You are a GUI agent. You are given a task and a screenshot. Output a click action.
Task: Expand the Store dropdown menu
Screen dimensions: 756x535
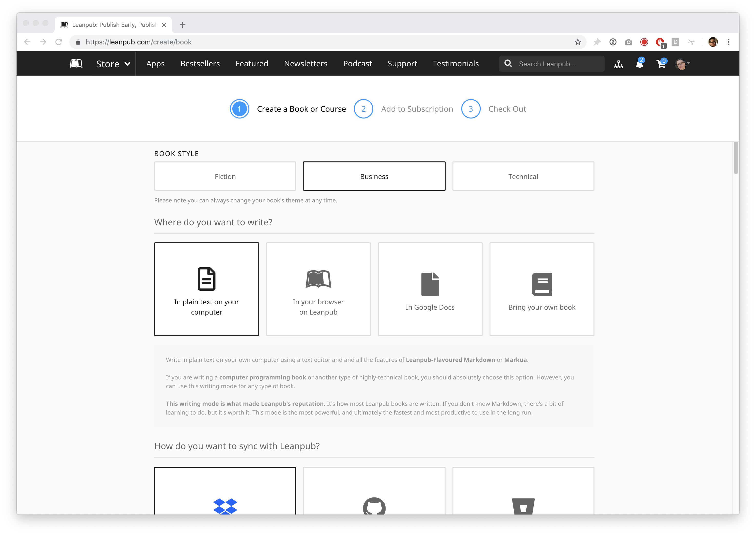click(x=113, y=64)
